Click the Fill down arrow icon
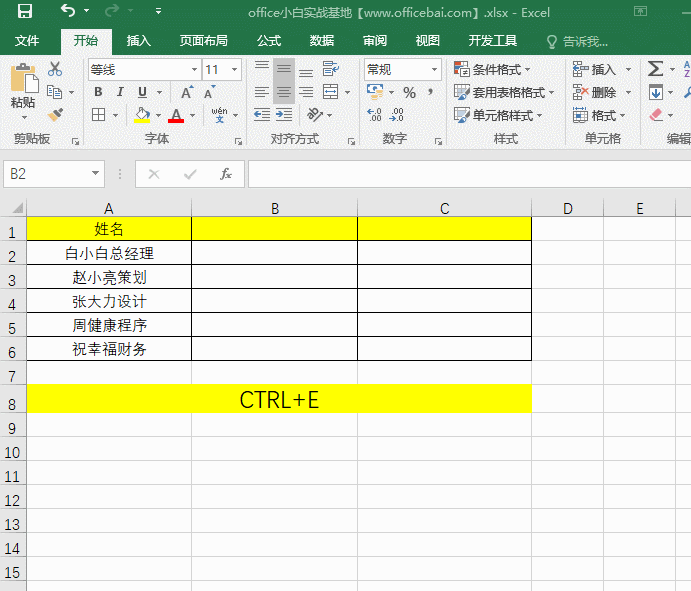The image size is (691, 591). (656, 92)
